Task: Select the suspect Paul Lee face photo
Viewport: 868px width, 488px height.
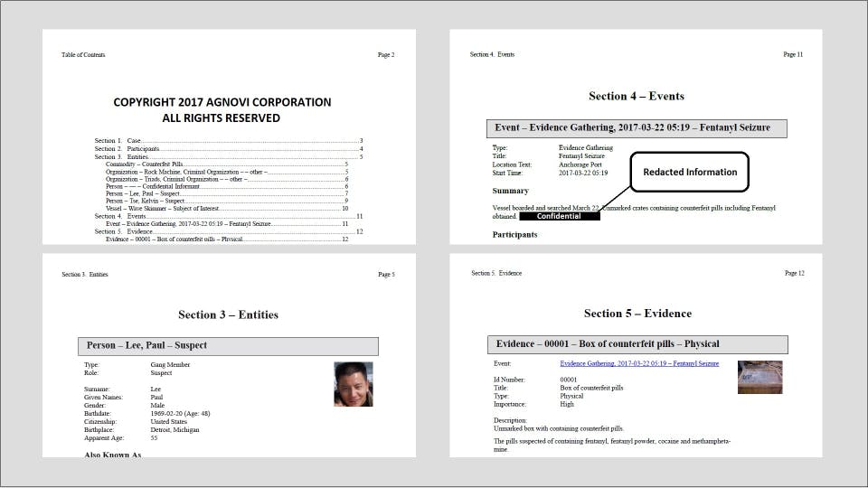Action: coord(354,384)
